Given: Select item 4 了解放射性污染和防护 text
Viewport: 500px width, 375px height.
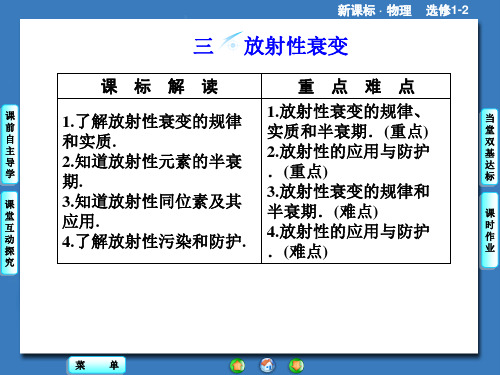Looking at the screenshot, I should (154, 242).
